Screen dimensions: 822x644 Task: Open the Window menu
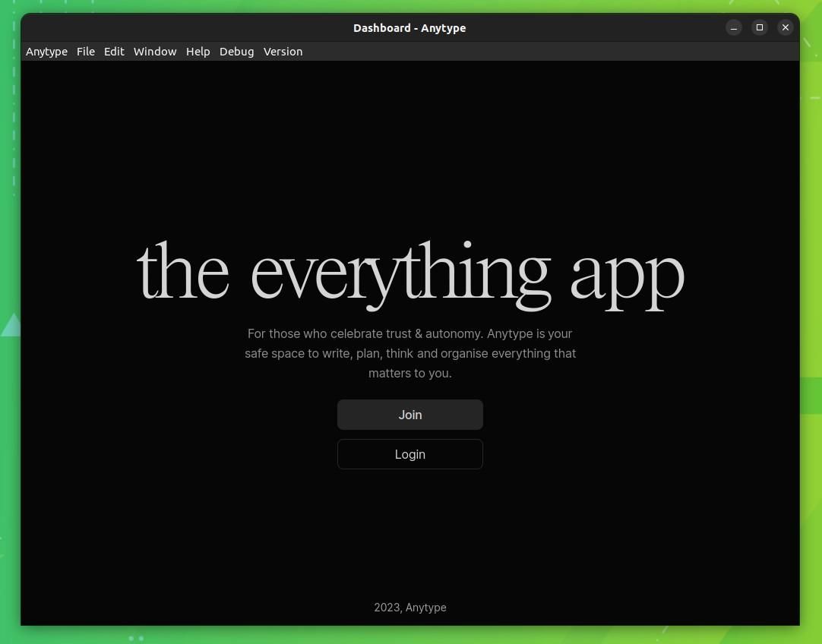point(155,52)
